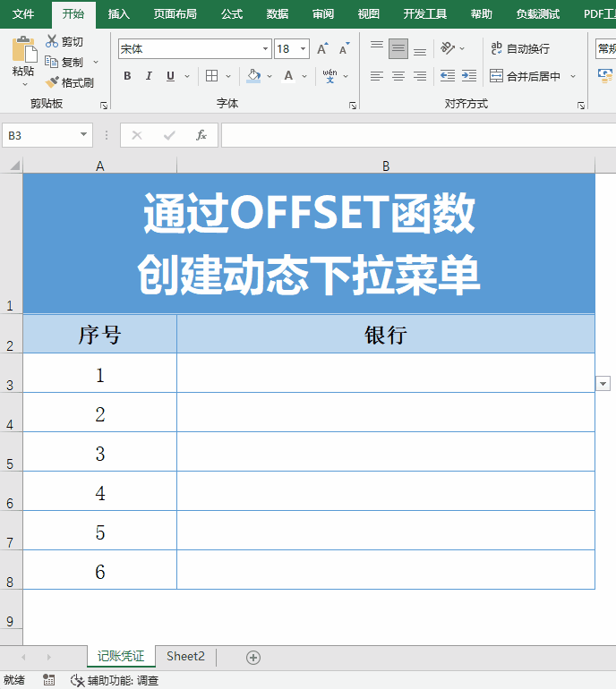The image size is (616, 689).
Task: Click the insert function fx icon
Action: pyautogui.click(x=201, y=135)
